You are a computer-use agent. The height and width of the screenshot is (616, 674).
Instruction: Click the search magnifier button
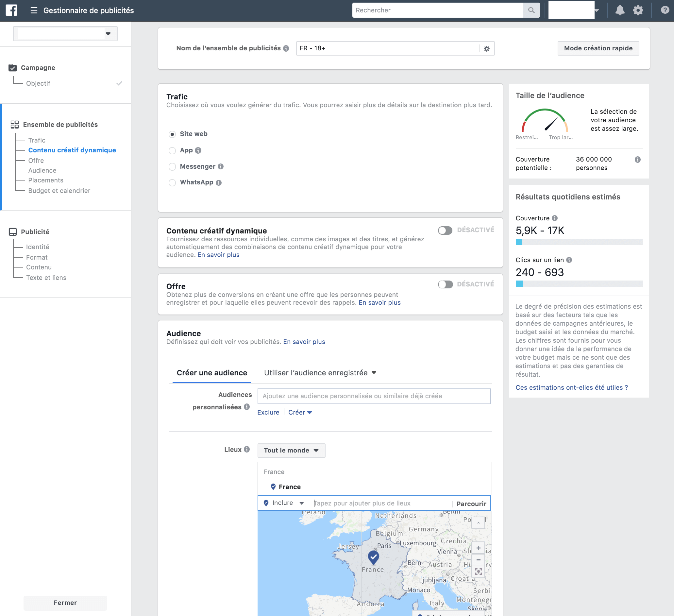pos(531,10)
